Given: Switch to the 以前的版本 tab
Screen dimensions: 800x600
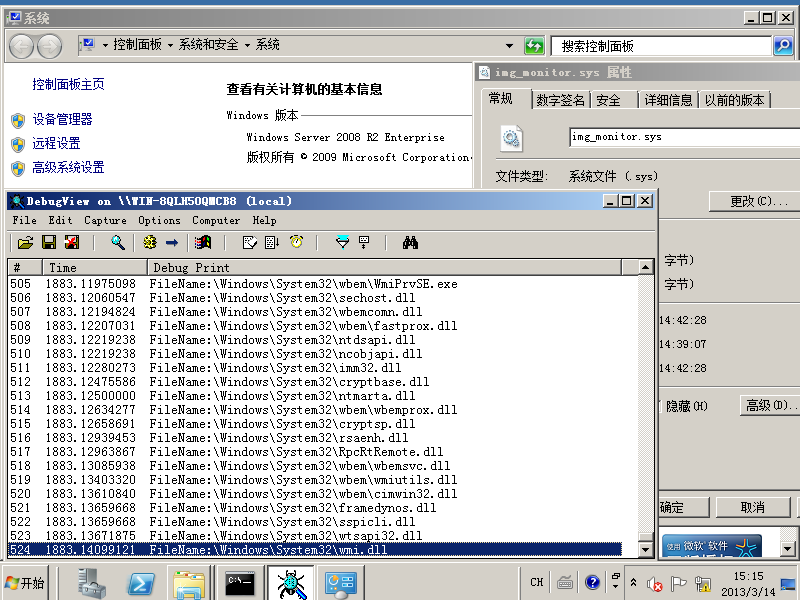Looking at the screenshot, I should coord(734,100).
